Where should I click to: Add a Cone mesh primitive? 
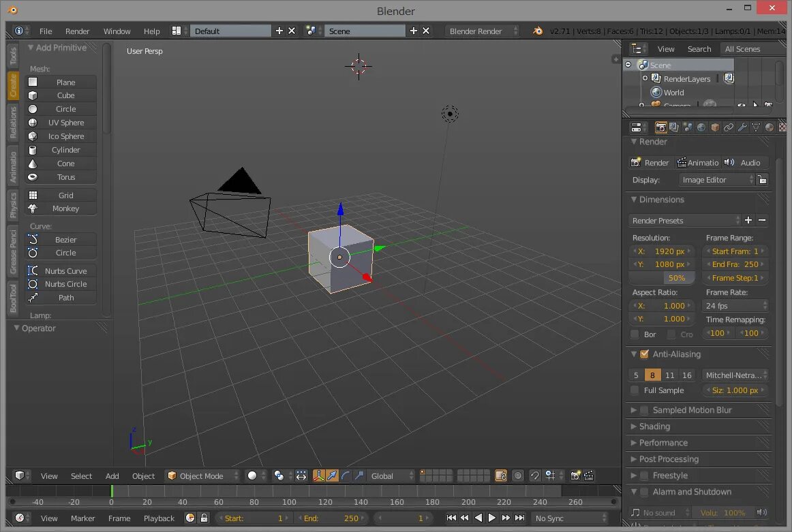pos(61,163)
